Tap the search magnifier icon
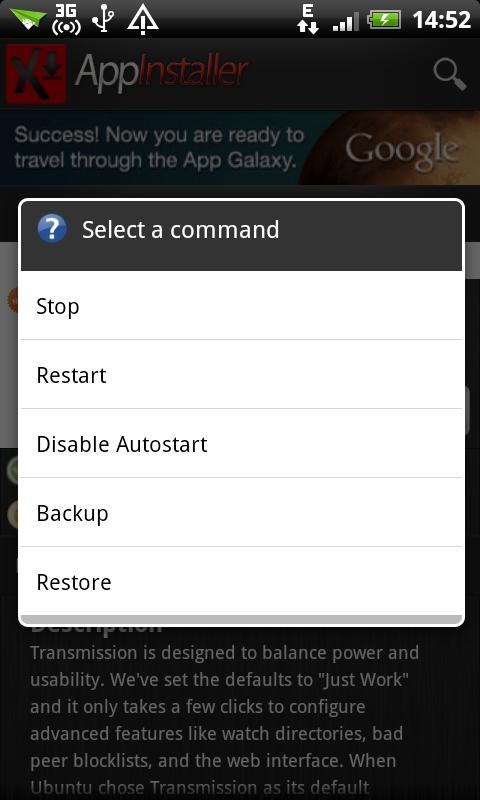 pyautogui.click(x=449, y=74)
